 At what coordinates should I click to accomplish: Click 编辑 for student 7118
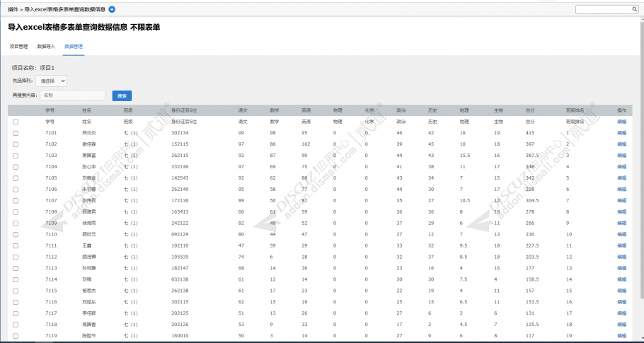click(622, 325)
